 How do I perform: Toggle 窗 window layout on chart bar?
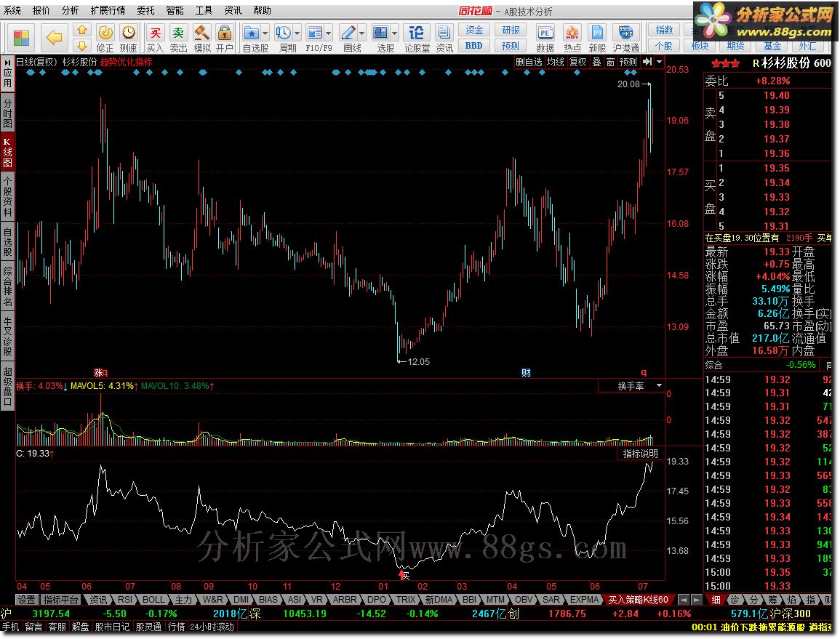point(610,62)
